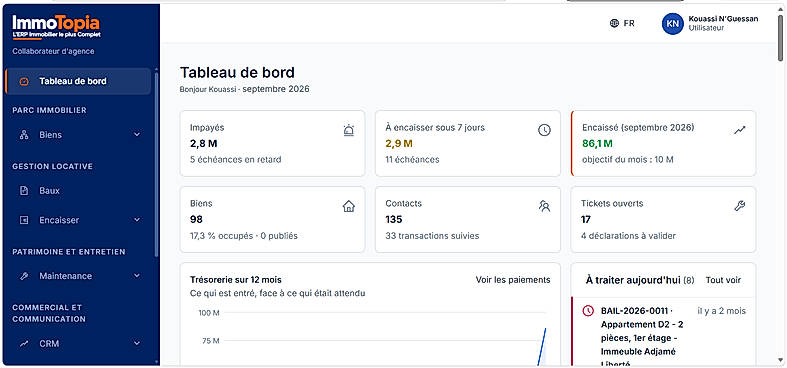Click the '4 déclarations à valider' text
The image size is (787, 368).
pyautogui.click(x=628, y=235)
